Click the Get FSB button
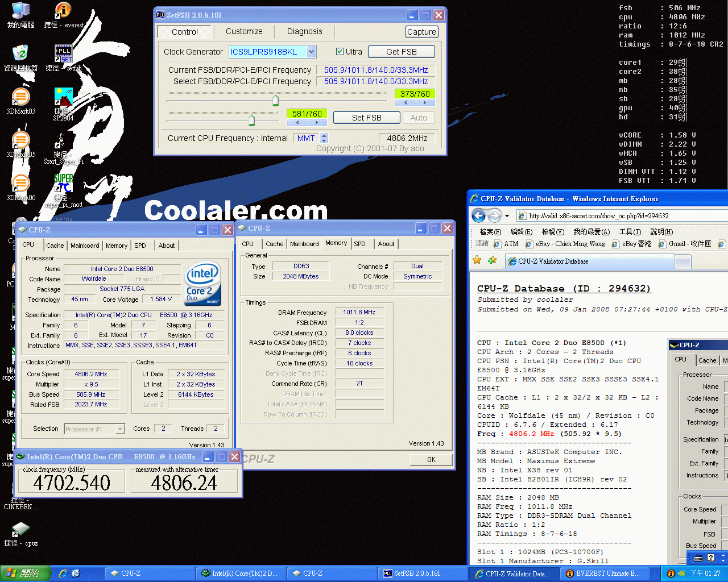This screenshot has height=582, width=728. click(401, 52)
